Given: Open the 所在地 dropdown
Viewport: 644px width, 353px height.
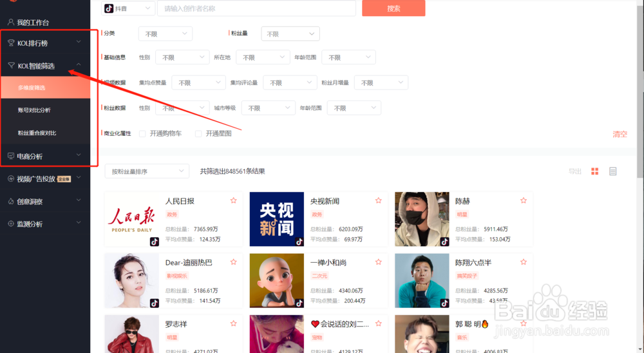Looking at the screenshot, I should 263,57.
